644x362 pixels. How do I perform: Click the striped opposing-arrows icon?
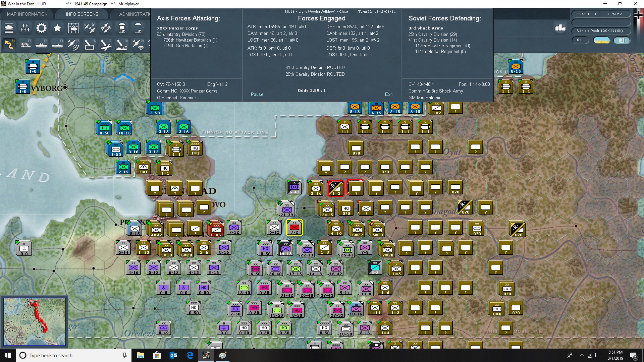106,28
